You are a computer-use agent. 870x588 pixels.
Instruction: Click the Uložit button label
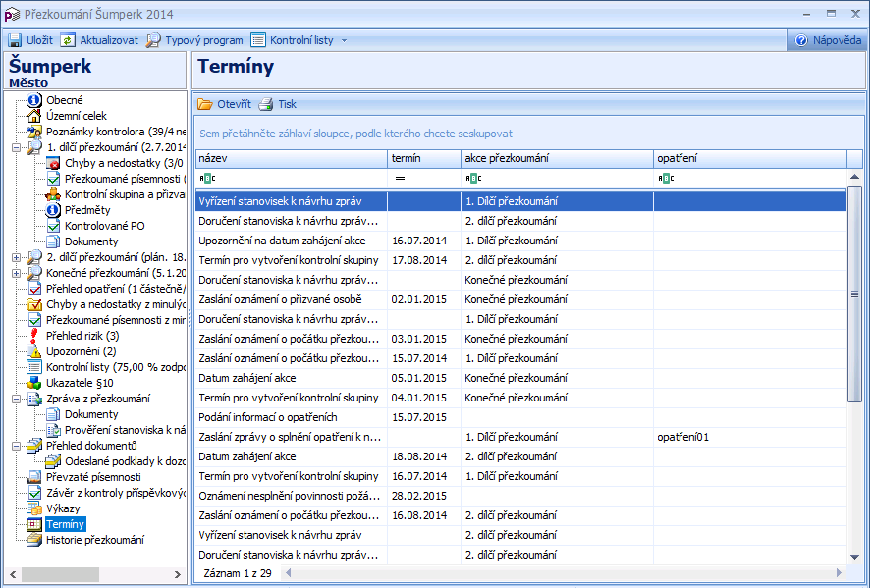tap(40, 40)
